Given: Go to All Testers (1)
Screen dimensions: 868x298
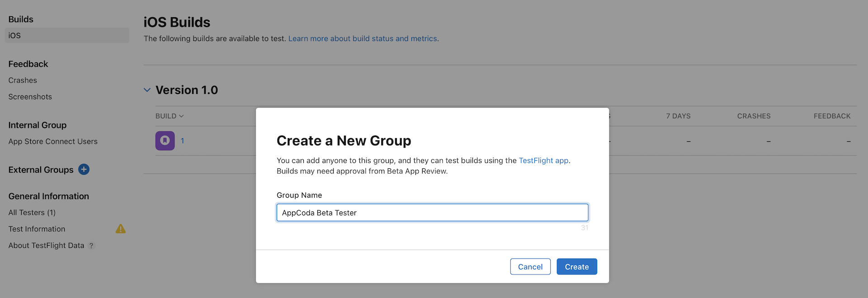Looking at the screenshot, I should click(32, 213).
